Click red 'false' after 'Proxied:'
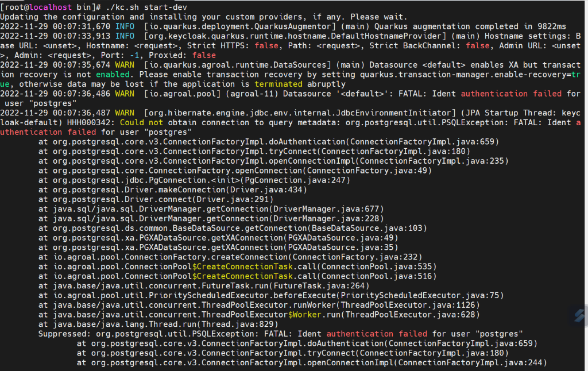This screenshot has width=588, height=371. 204,55
